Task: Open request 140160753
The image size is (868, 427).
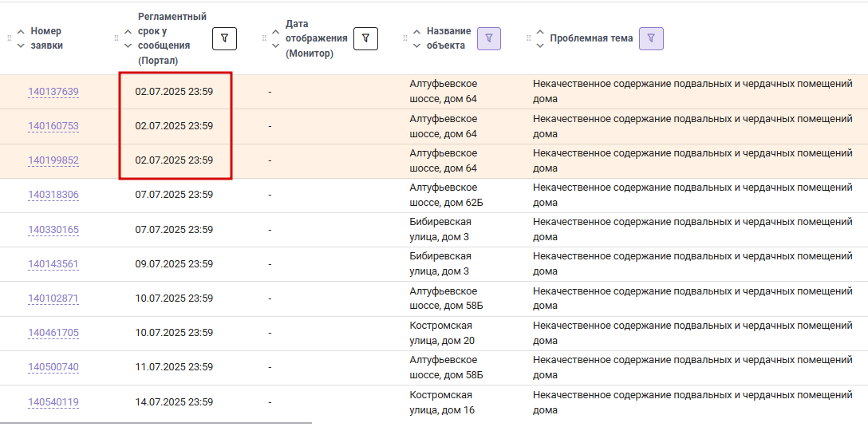Action: pos(53,126)
